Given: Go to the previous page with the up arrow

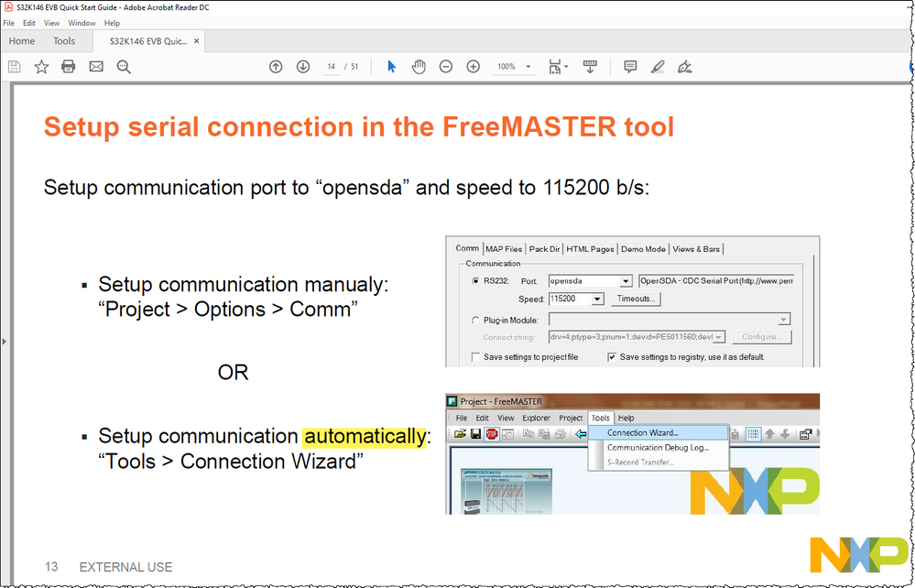Looking at the screenshot, I should (x=276, y=67).
